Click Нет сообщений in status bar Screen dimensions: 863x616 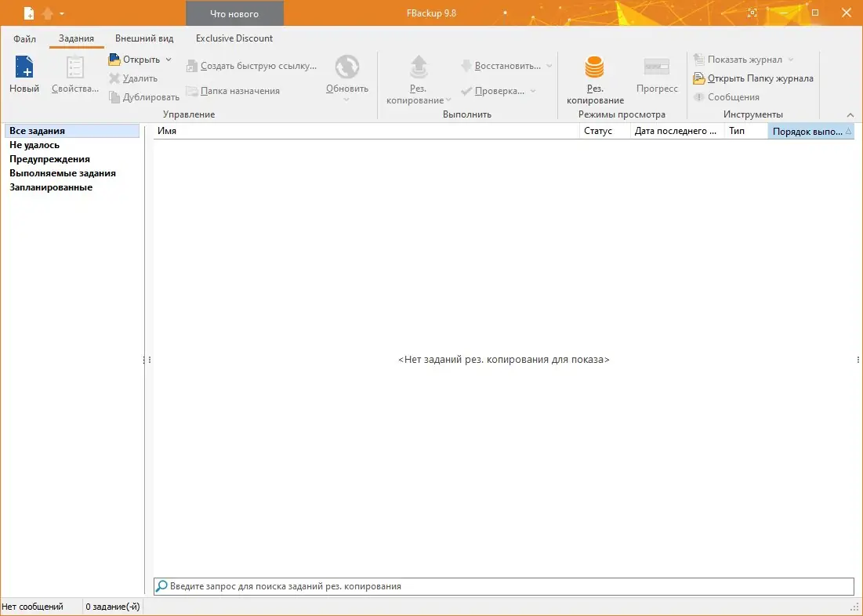32,607
